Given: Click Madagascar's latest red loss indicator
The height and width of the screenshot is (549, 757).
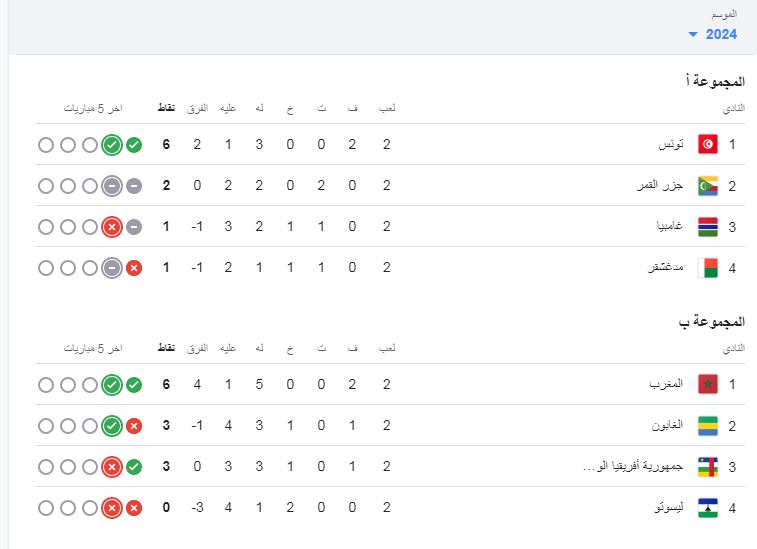Looking at the screenshot, I should [134, 268].
